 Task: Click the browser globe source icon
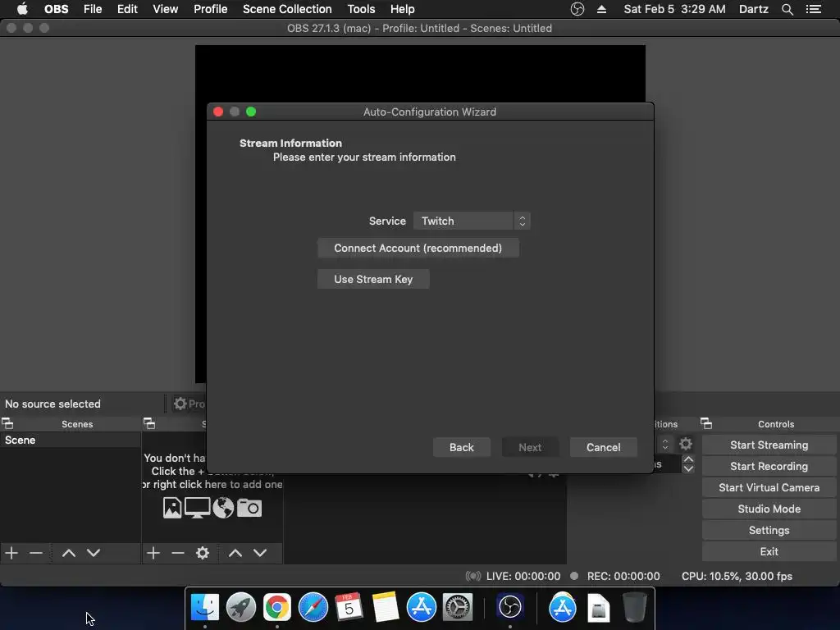click(223, 508)
